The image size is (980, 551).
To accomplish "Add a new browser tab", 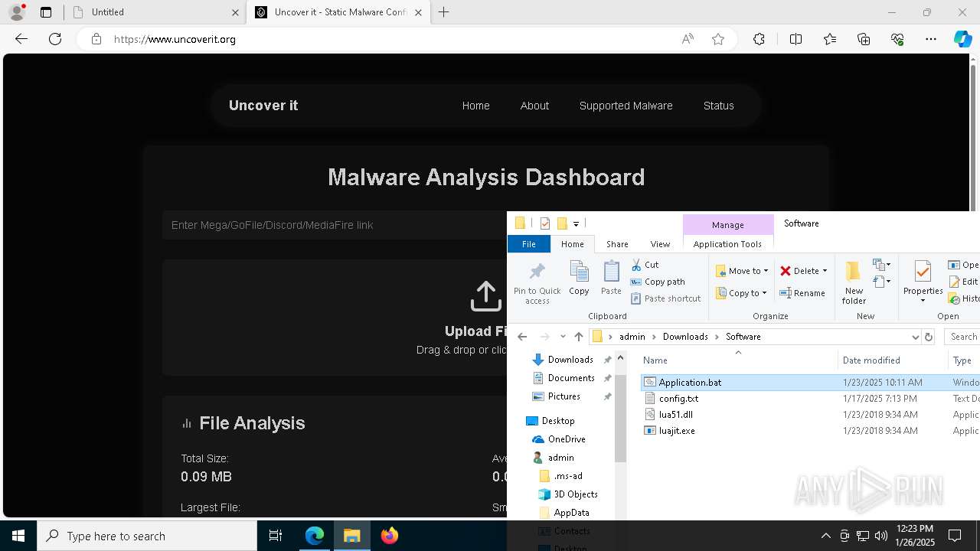I will (444, 11).
